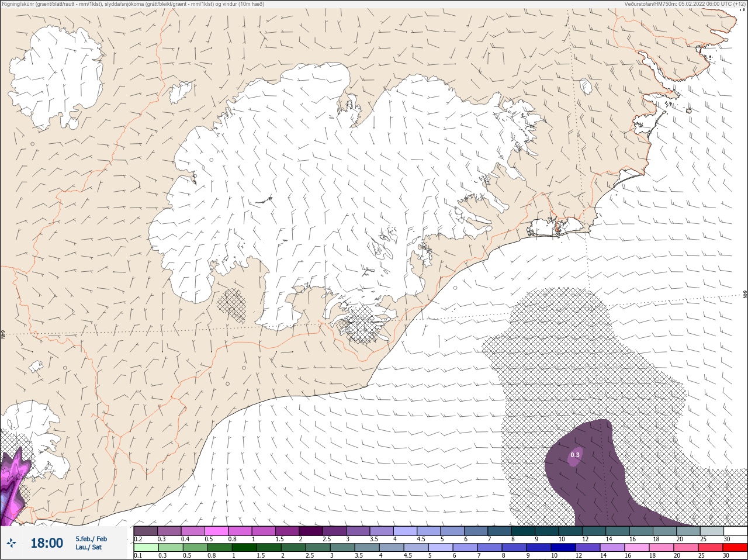Pick the upper-row dark purple swatch labelled 2
Viewport: 748px width, 560px height.
(x=311, y=531)
